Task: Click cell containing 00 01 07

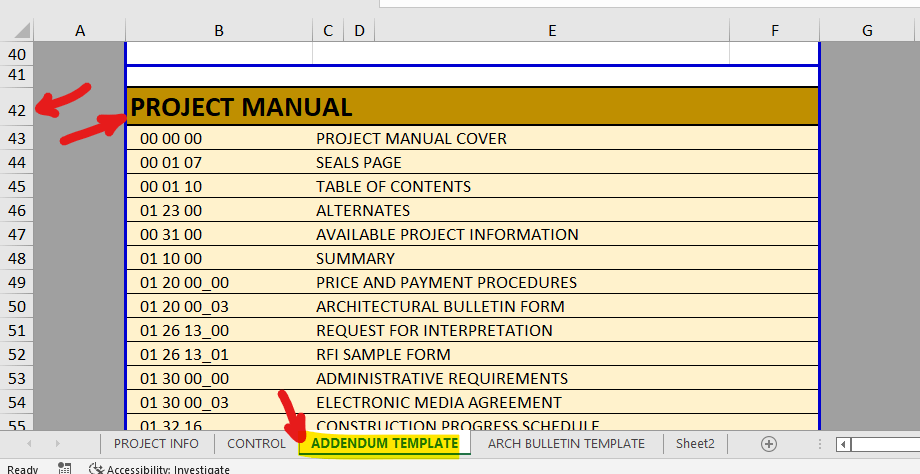Action: pos(219,162)
